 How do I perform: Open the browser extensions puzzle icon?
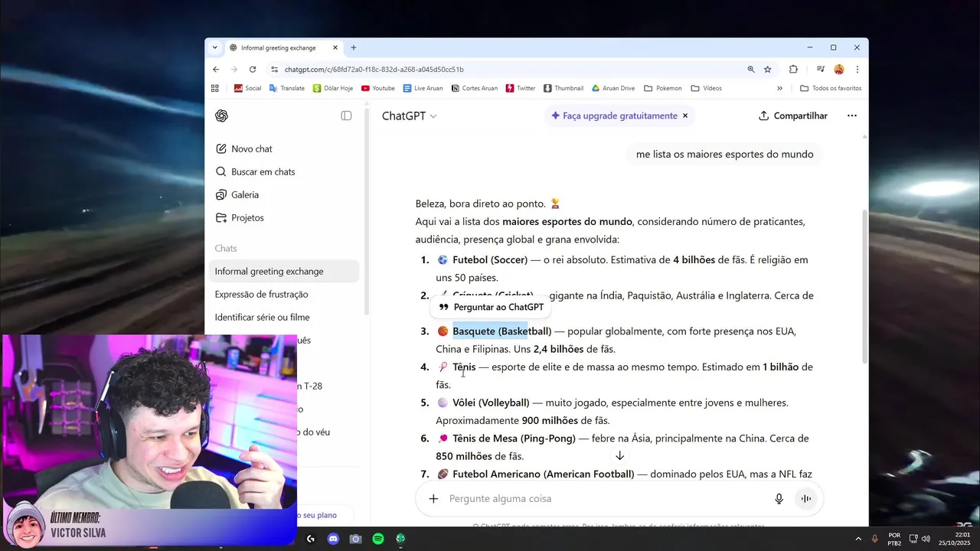click(793, 69)
